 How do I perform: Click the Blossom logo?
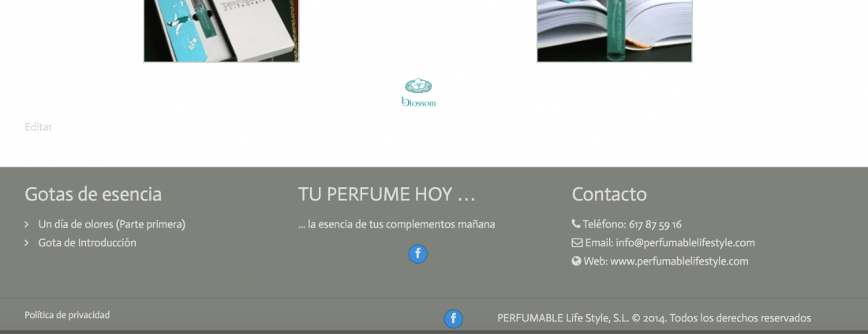418,92
